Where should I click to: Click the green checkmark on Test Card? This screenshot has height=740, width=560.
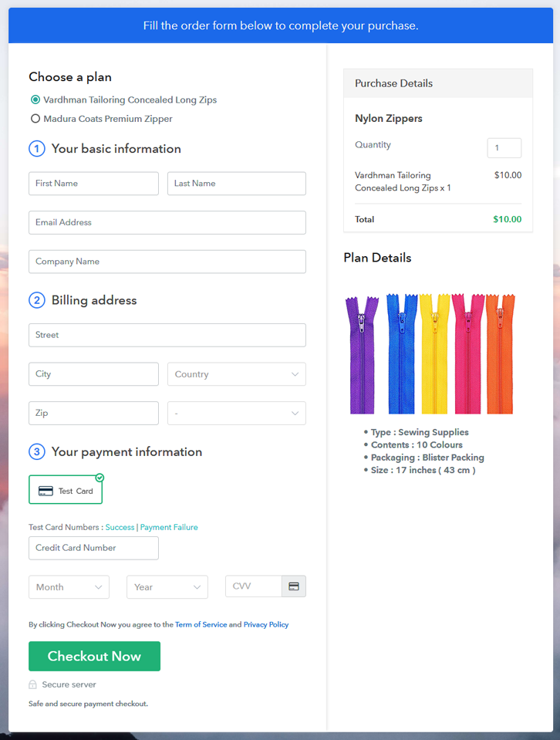100,478
